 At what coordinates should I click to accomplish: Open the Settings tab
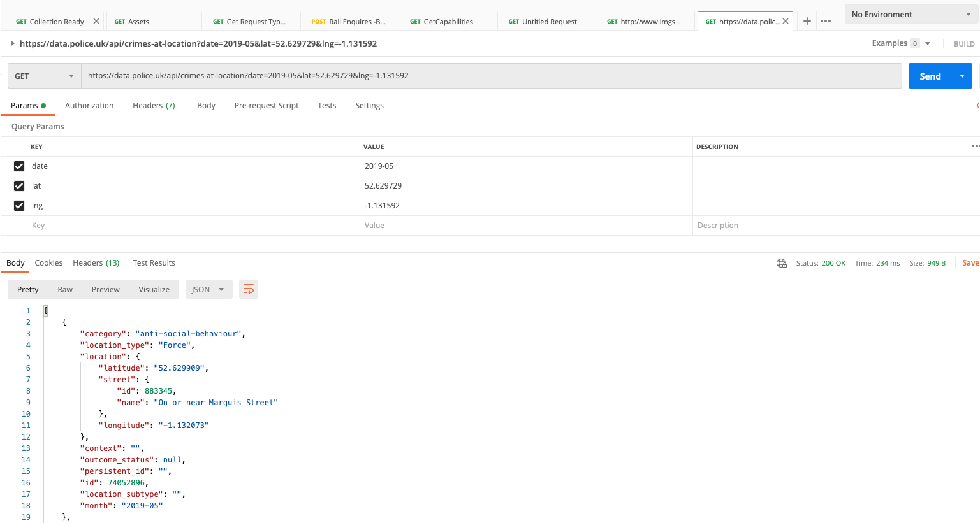click(x=369, y=106)
